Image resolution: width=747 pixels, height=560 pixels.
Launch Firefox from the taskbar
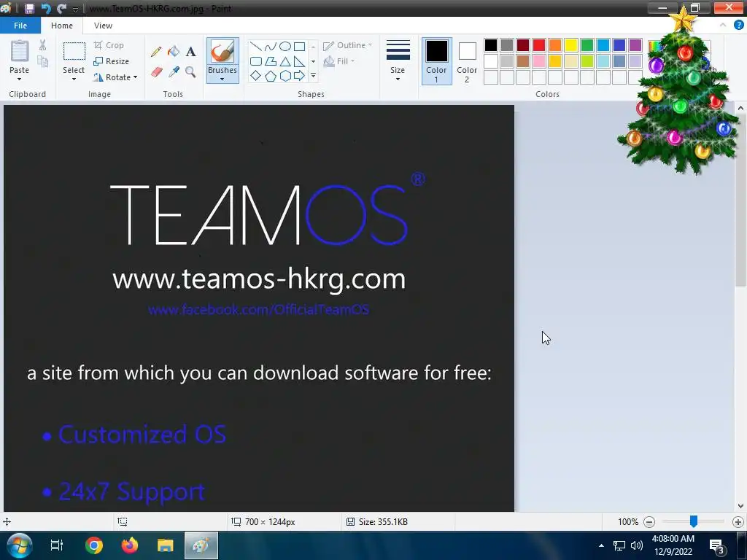[130, 545]
